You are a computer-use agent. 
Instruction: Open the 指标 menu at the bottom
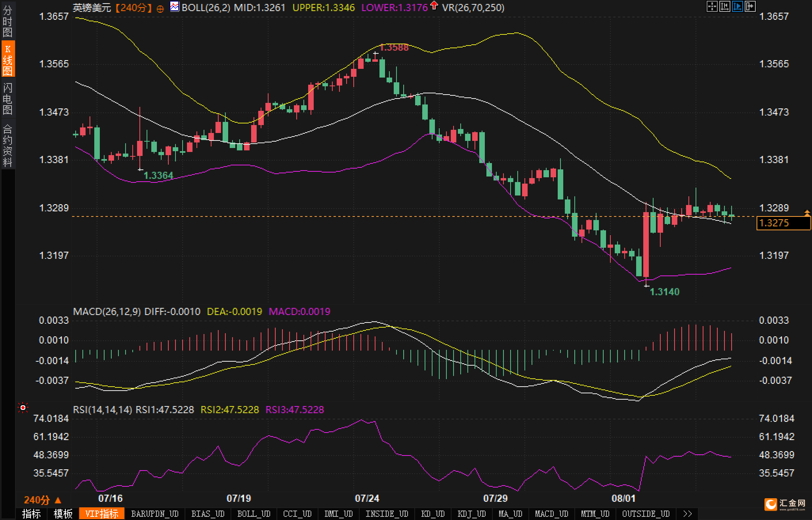[31, 514]
